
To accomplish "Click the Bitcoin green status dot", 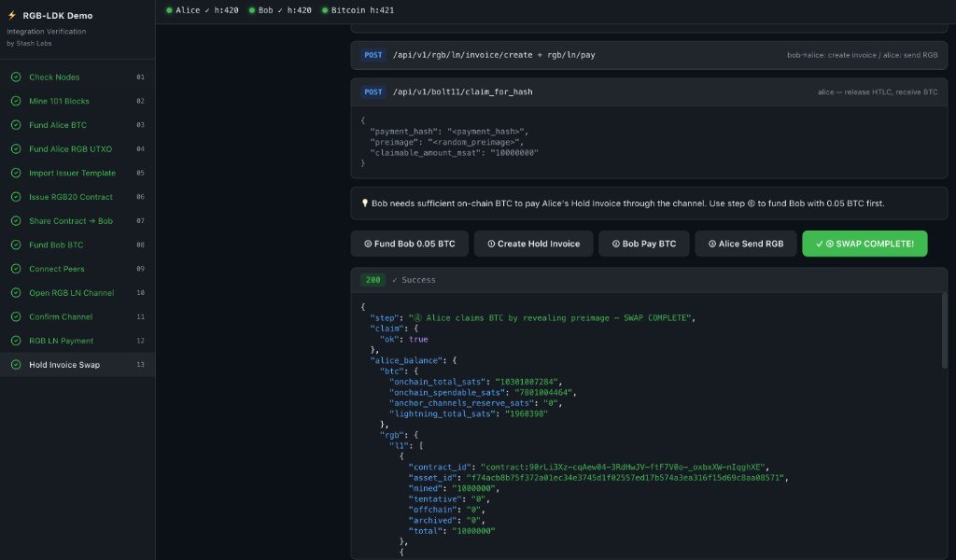I will tap(325, 10).
